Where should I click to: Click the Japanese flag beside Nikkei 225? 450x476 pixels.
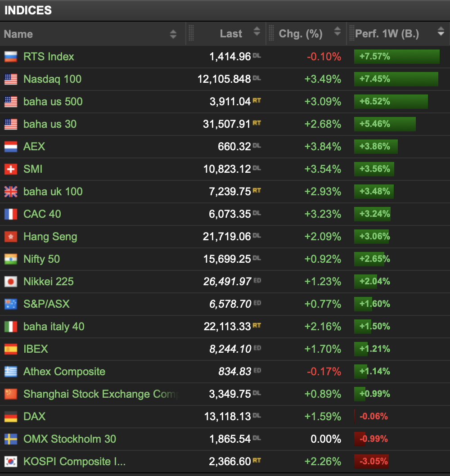(x=11, y=281)
